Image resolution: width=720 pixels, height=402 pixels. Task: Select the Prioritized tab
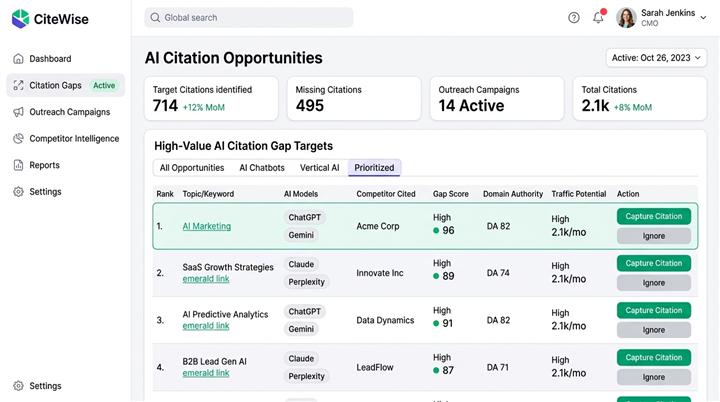tap(374, 168)
